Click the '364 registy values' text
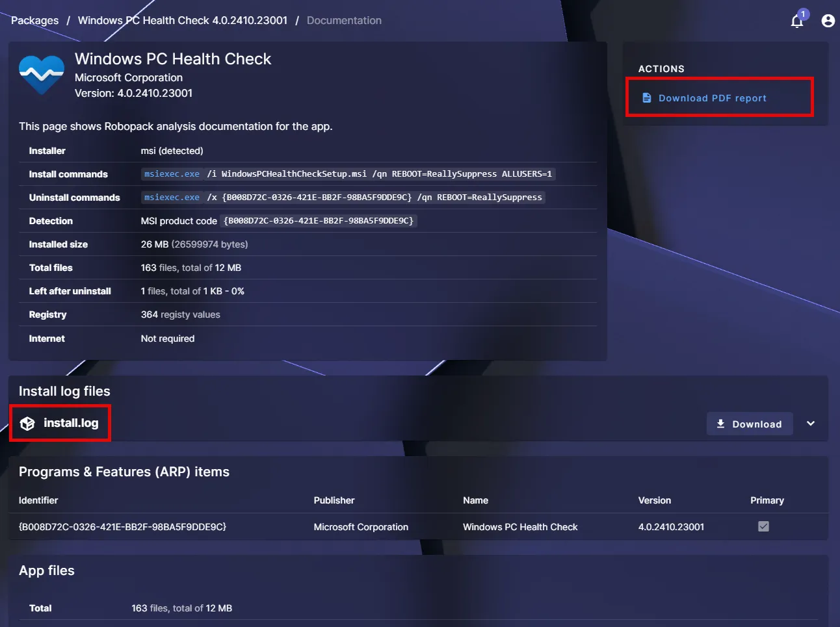Screen dimensions: 840x627 pos(181,314)
